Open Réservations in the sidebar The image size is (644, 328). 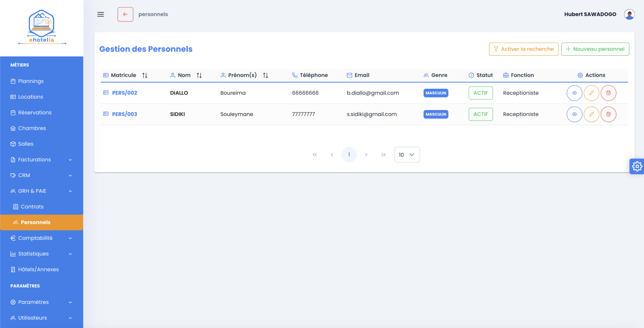click(x=35, y=113)
